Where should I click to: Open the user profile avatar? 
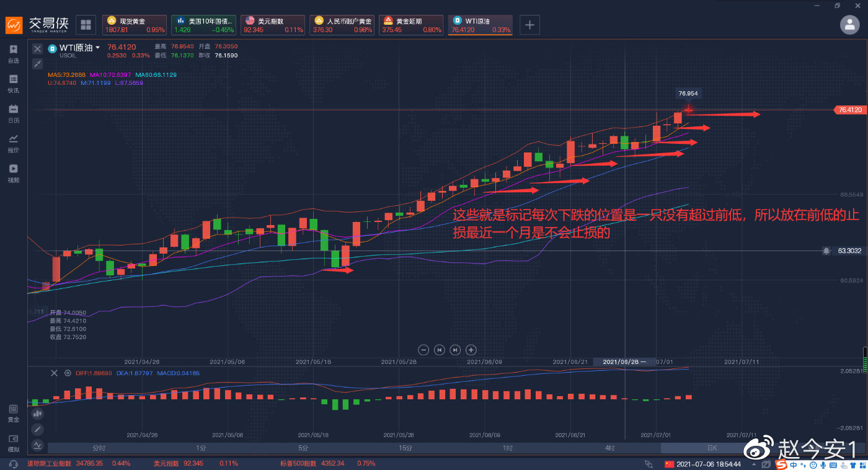[x=849, y=25]
